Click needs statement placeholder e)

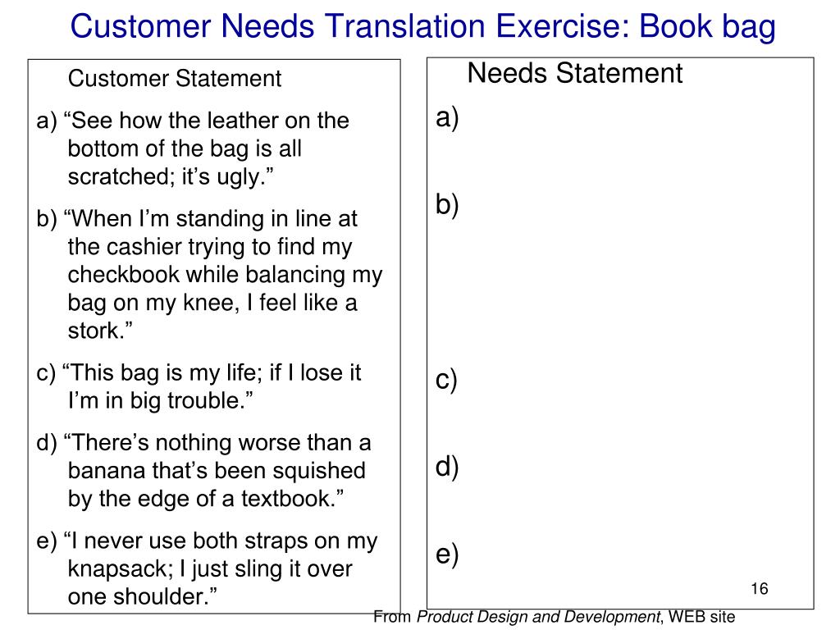point(447,554)
